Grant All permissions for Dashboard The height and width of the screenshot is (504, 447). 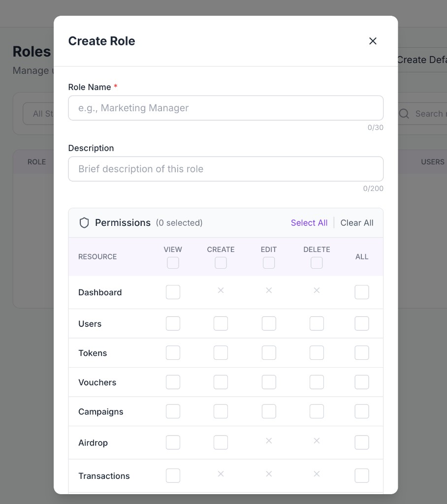(x=362, y=292)
